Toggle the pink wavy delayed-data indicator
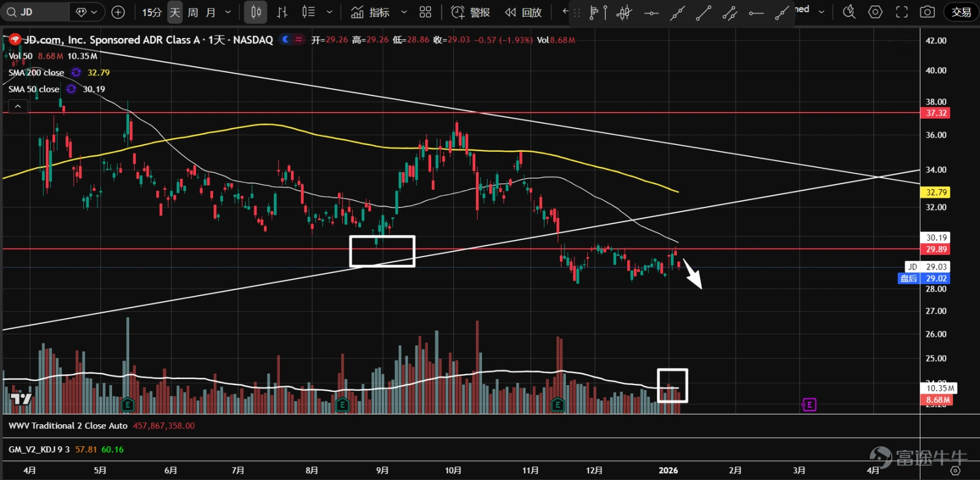 point(299,40)
